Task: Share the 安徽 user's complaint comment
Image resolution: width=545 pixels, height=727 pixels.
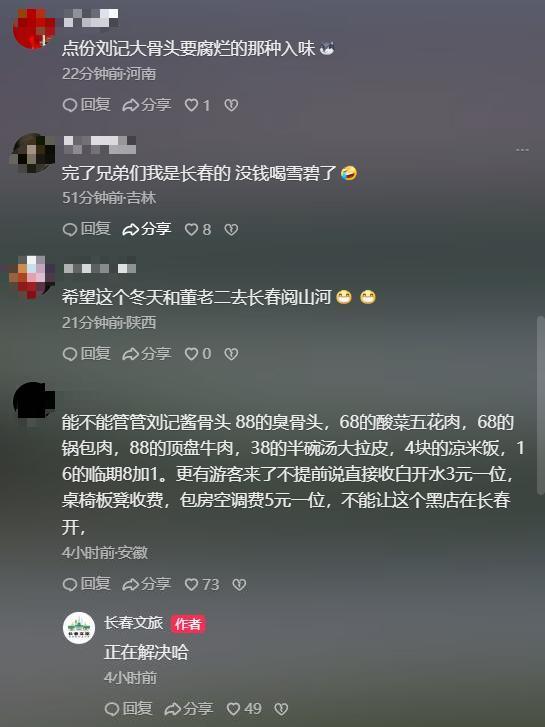Action: (x=147, y=584)
